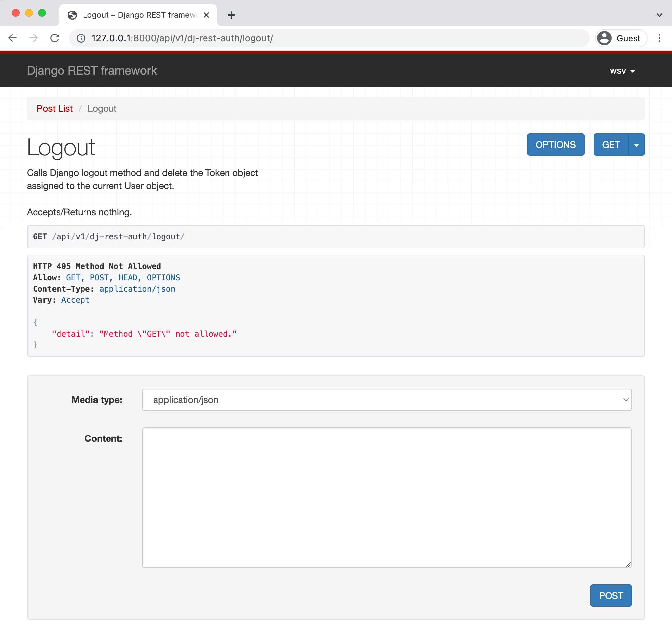Close the Logout browser tab
Screen dimensions: 672x637
pos(206,15)
